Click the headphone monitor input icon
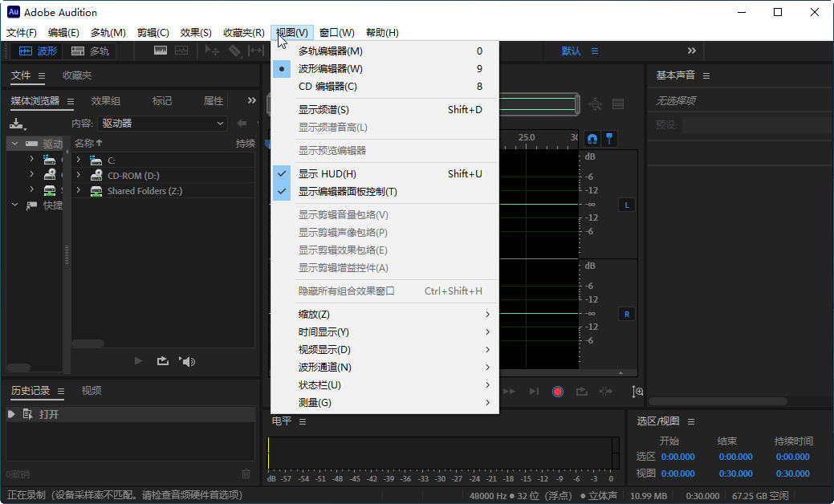Image resolution: width=834 pixels, height=504 pixels. 592,139
